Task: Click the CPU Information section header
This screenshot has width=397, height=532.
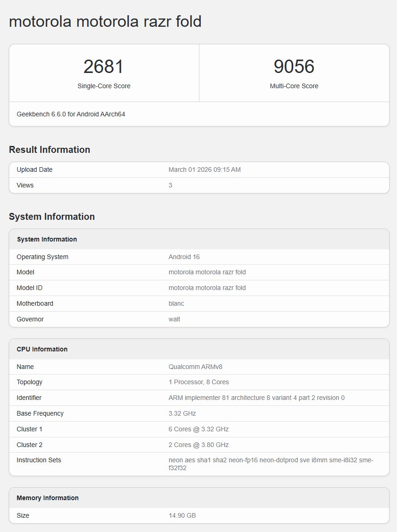Action: click(x=42, y=349)
